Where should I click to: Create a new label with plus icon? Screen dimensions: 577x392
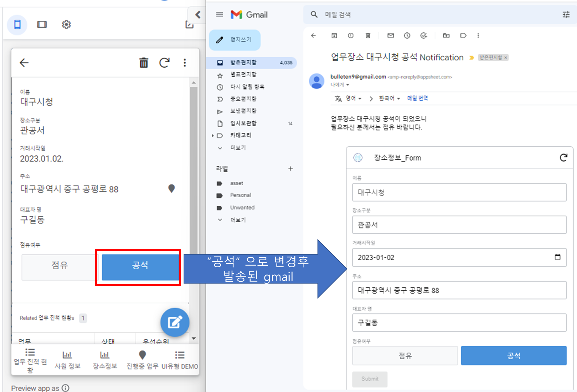pyautogui.click(x=290, y=169)
